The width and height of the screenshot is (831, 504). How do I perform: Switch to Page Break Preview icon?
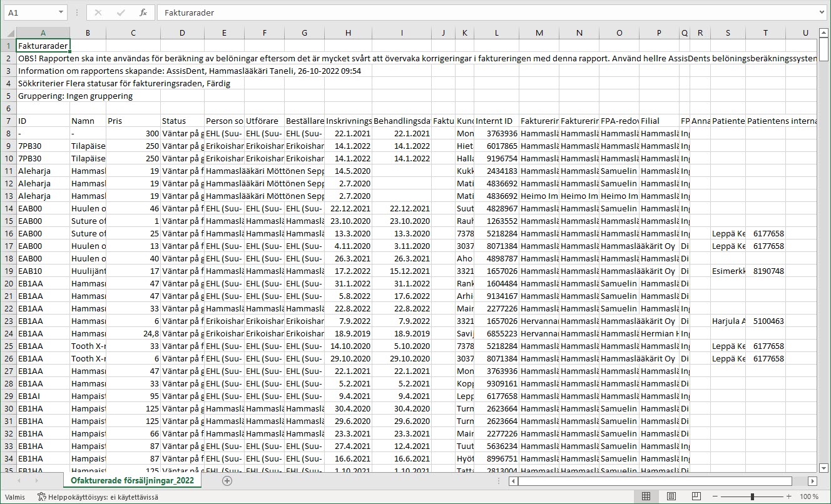pyautogui.click(x=696, y=496)
